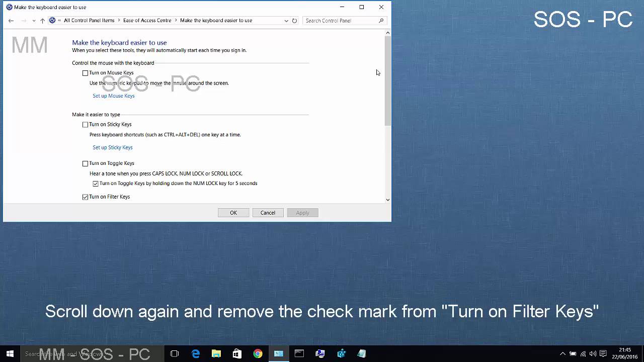Expand chevron after Ease of Access Centre

point(176,21)
